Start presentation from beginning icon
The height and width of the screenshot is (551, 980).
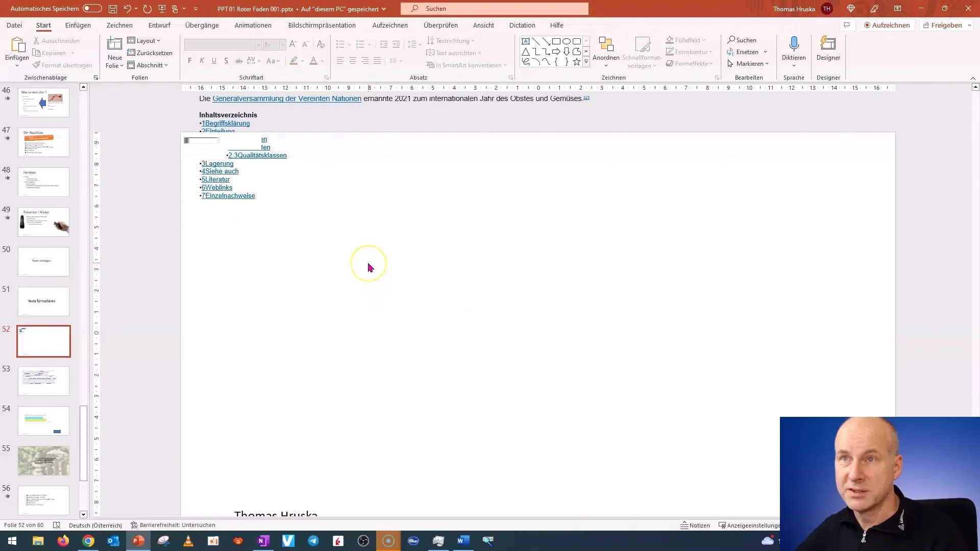pyautogui.click(x=162, y=9)
